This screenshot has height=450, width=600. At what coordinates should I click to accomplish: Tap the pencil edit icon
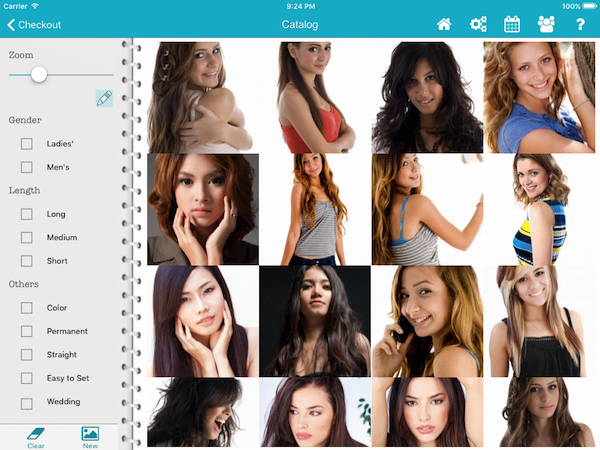pos(104,99)
